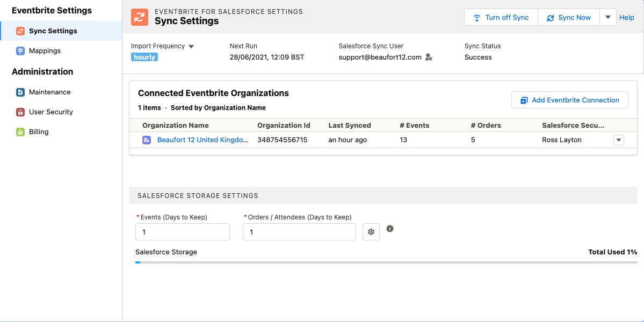The width and height of the screenshot is (644, 322).
Task: Click the organization icon beside Beaufort 12
Action: (x=147, y=140)
